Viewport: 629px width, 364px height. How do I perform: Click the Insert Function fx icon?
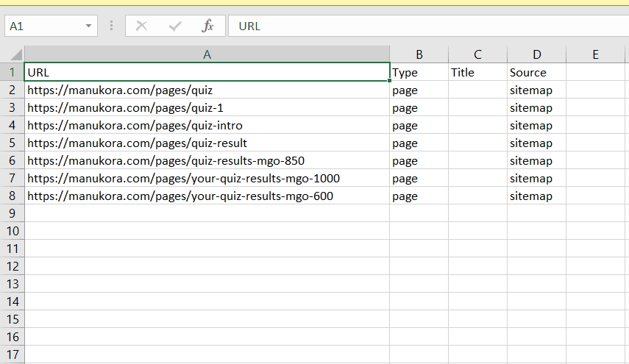point(207,26)
